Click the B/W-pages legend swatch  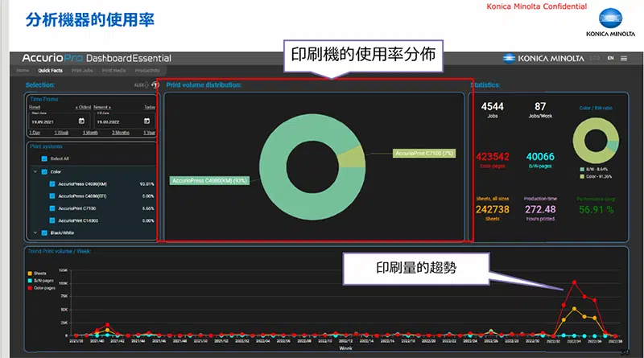(30, 281)
